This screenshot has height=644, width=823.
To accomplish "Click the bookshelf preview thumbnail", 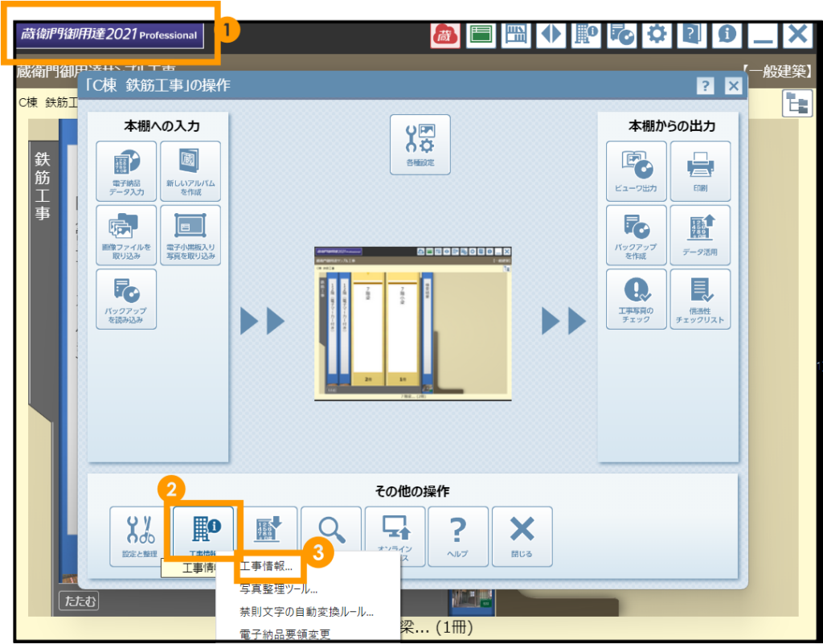I will [412, 322].
